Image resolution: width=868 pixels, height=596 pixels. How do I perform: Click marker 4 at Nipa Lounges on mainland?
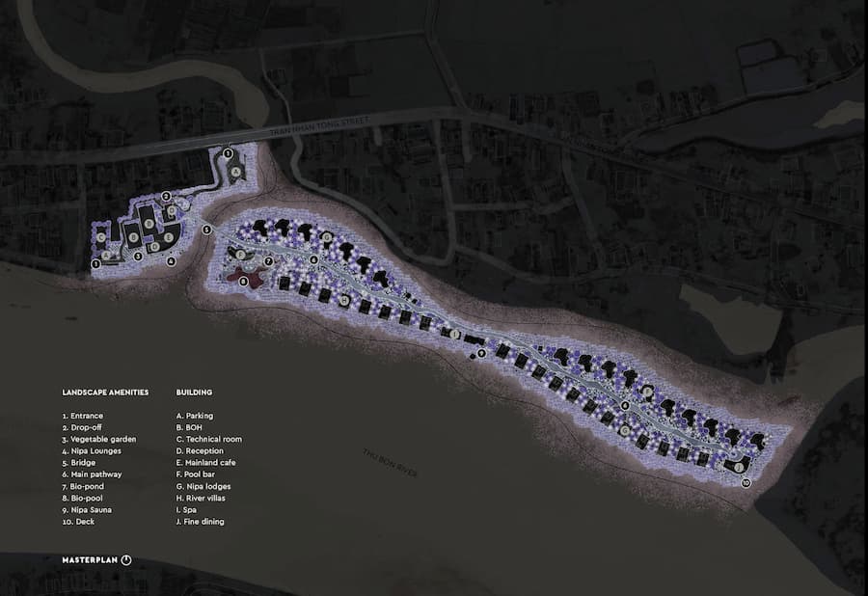[x=171, y=261]
